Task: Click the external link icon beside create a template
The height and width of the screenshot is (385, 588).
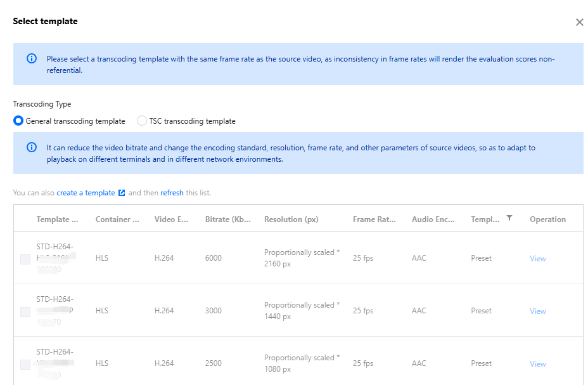Action: [122, 193]
